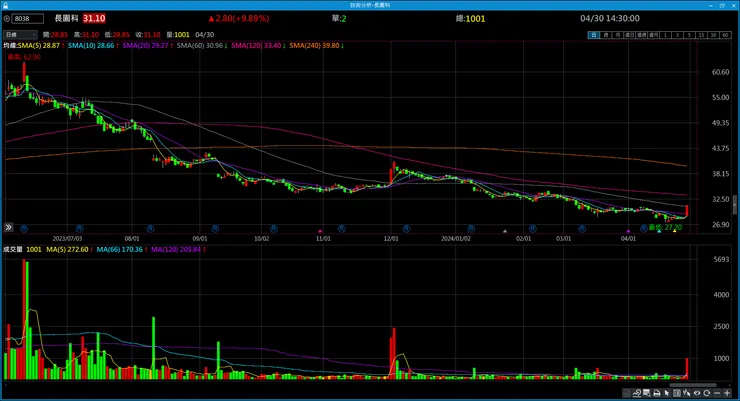This screenshot has height=401, width=740.
Task: Select the 1-minute timeframe button
Action: [x=665, y=35]
